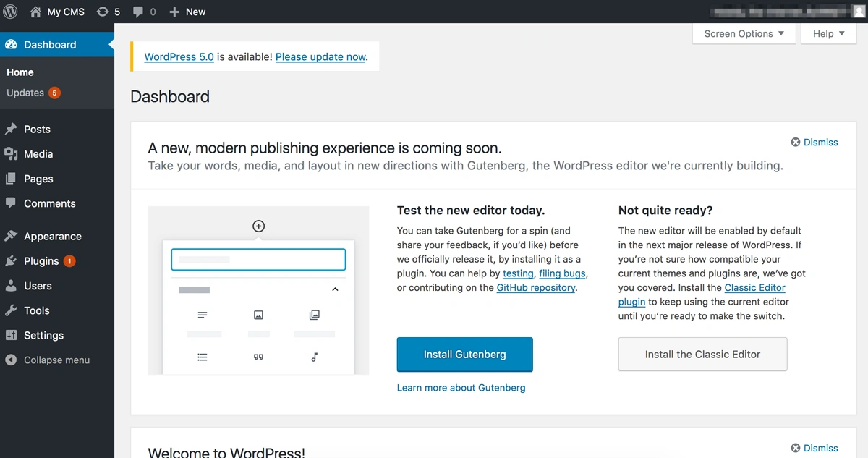Screen dimensions: 868x458
Task: Click Learn more about Gutenberg link
Action: click(461, 388)
